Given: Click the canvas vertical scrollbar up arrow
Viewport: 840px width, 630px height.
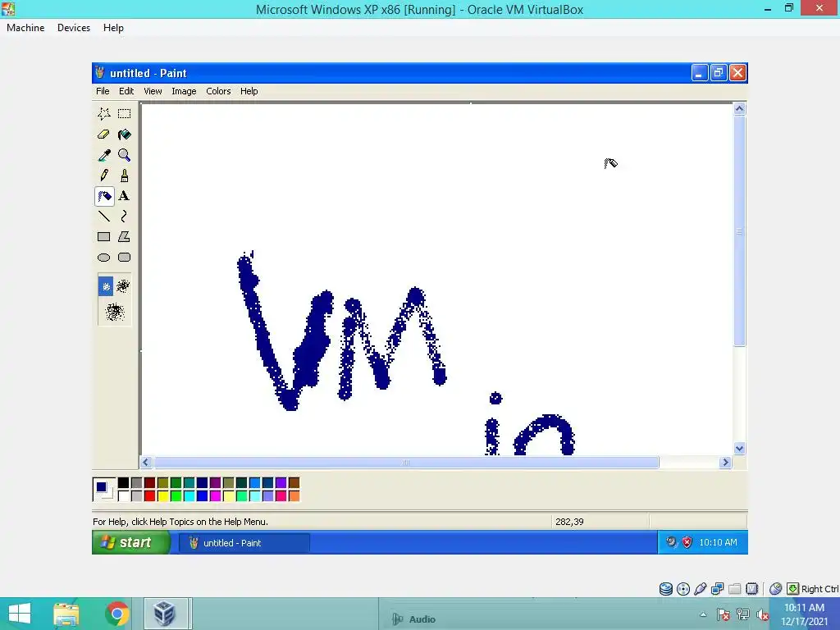Looking at the screenshot, I should [739, 109].
